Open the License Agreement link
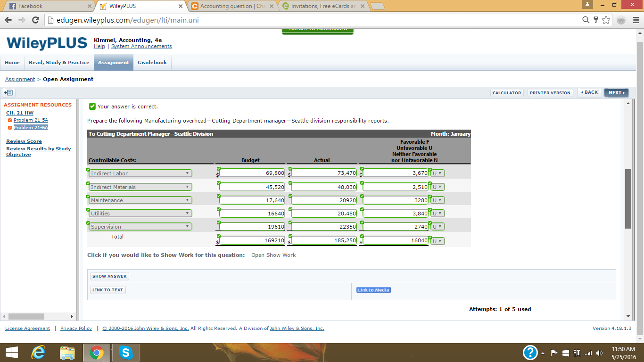The height and width of the screenshot is (362, 644). tap(27, 329)
